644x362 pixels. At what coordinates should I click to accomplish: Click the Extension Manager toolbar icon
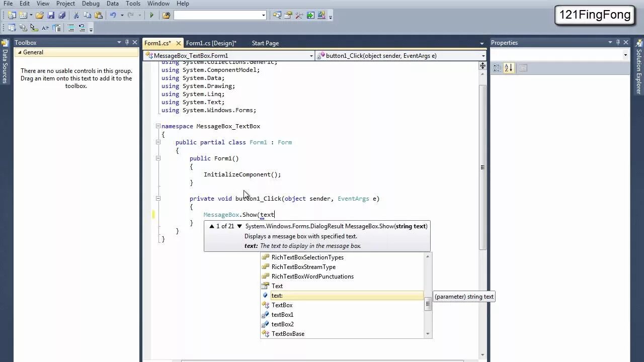point(321,16)
